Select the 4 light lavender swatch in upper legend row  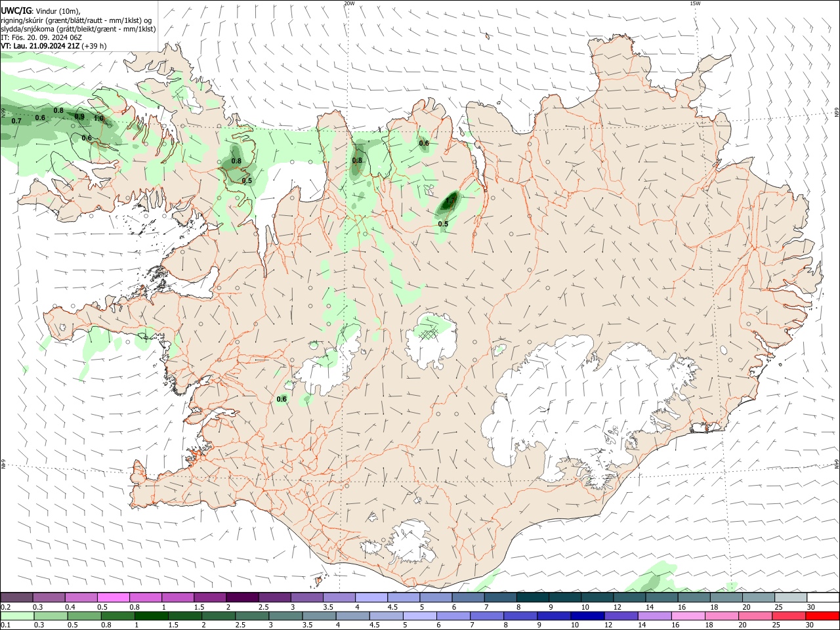(x=371, y=597)
